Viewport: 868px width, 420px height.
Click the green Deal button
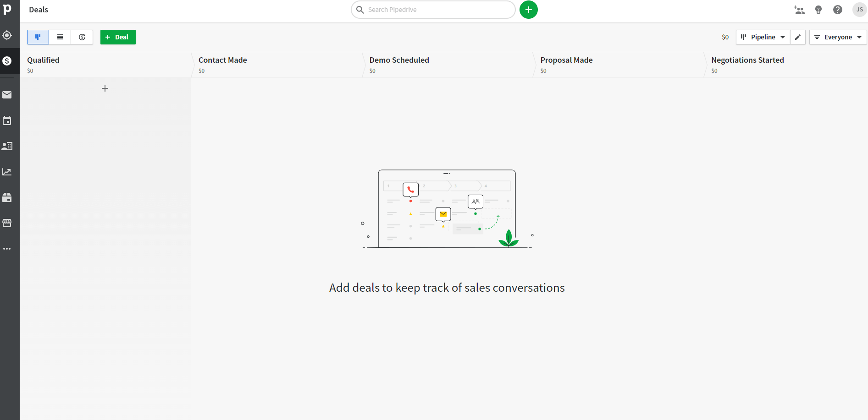pyautogui.click(x=118, y=37)
